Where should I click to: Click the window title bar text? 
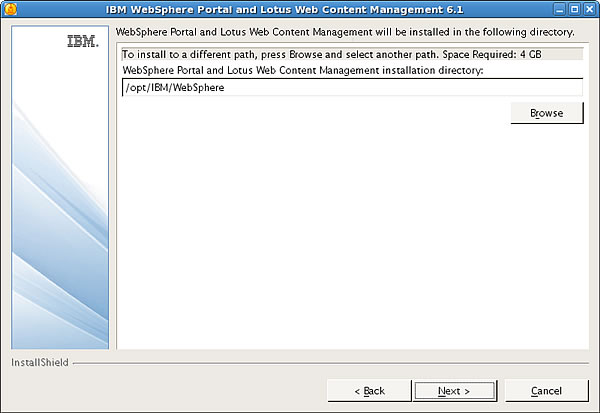click(x=284, y=9)
